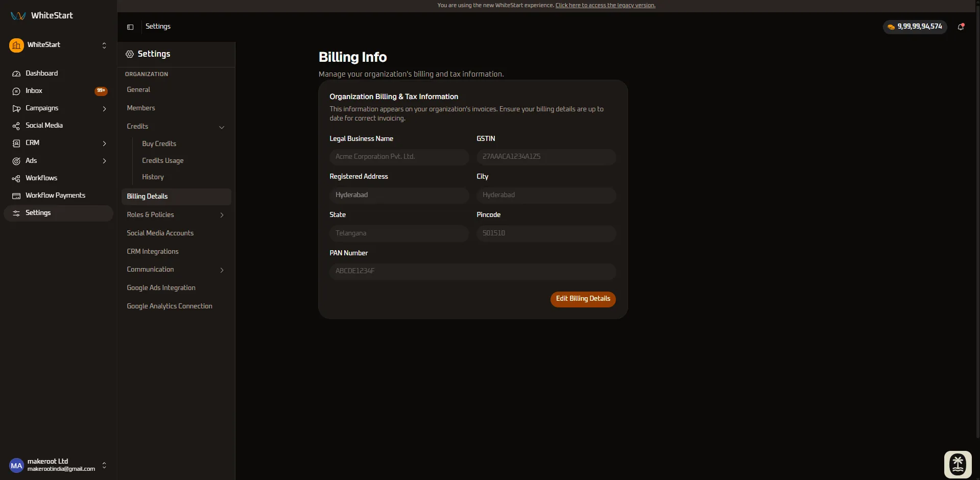This screenshot has width=980, height=480.
Task: Expand the Communication section chevron
Action: click(x=222, y=270)
